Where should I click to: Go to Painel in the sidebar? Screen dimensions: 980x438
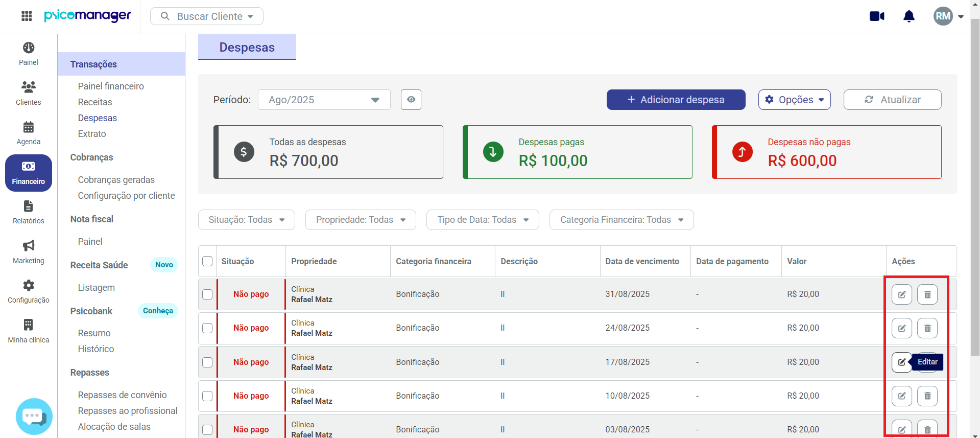click(29, 54)
